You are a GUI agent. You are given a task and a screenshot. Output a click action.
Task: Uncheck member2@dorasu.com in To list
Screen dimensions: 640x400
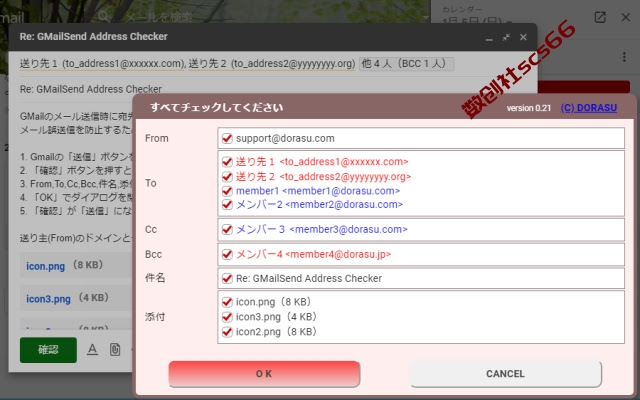(227, 204)
